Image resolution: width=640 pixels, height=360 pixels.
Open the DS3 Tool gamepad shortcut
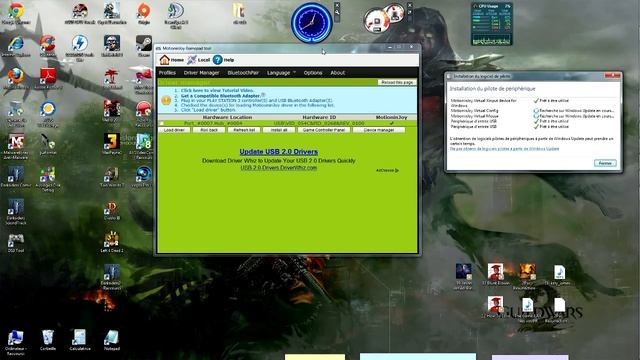coord(16,240)
